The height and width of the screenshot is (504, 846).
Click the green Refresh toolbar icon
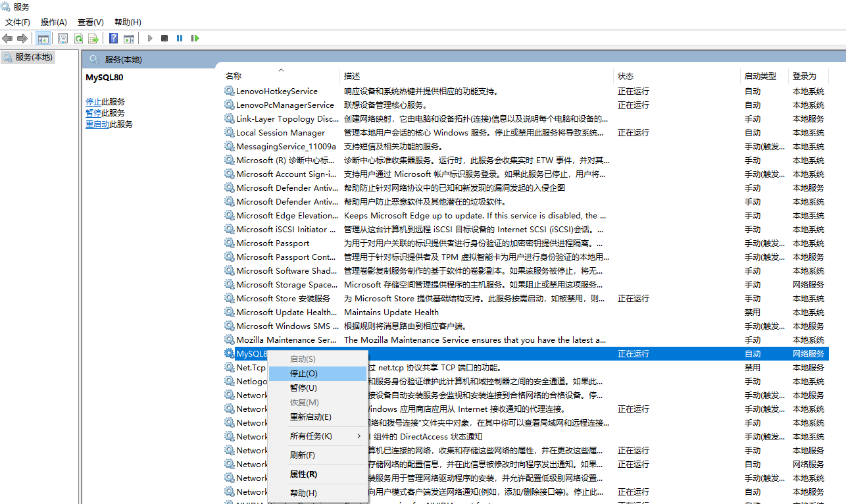(x=78, y=38)
